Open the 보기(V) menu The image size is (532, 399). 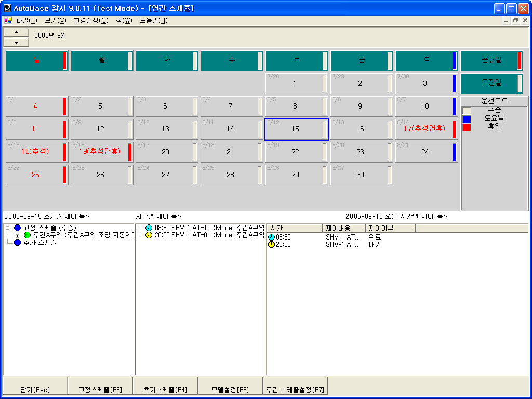[56, 21]
